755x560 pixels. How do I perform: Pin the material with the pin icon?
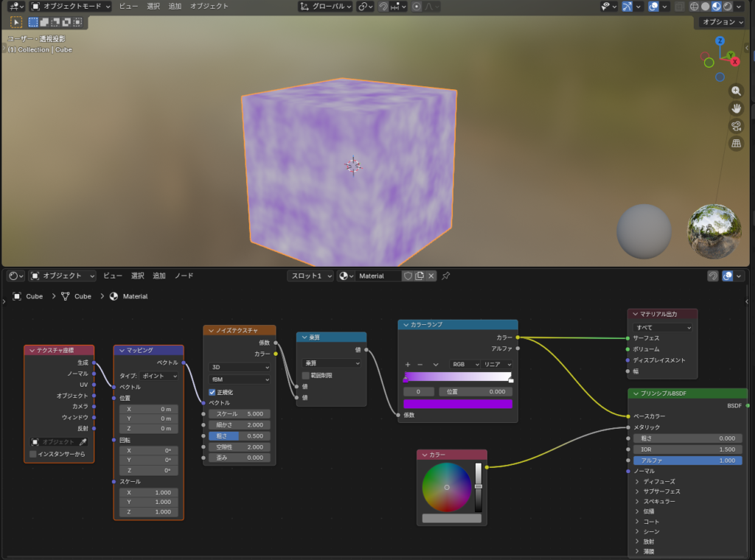[446, 276]
